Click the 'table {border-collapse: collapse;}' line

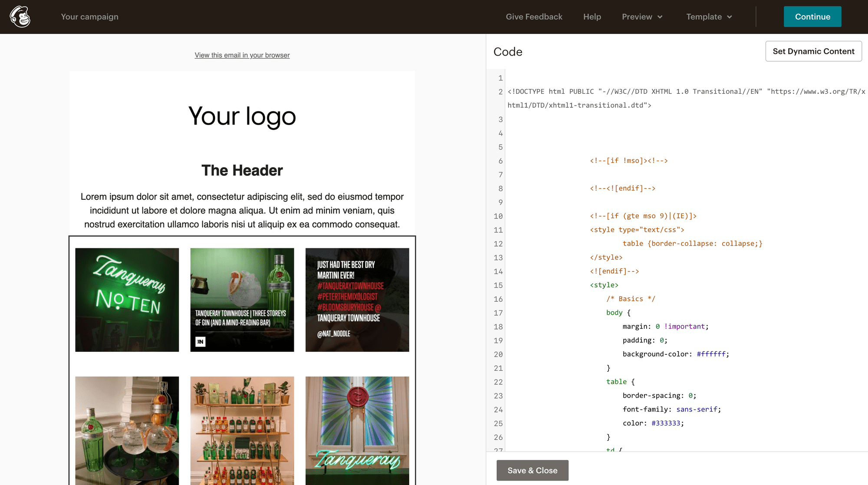pos(692,244)
